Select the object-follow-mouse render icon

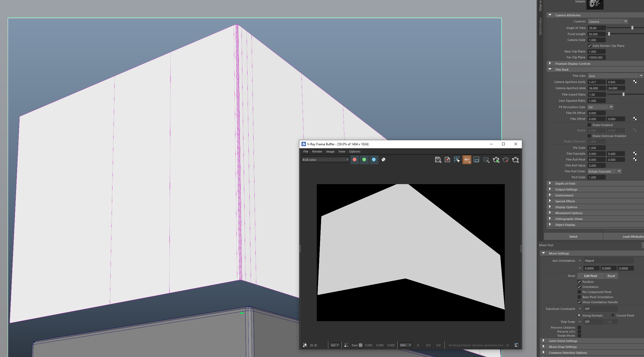tap(486, 160)
